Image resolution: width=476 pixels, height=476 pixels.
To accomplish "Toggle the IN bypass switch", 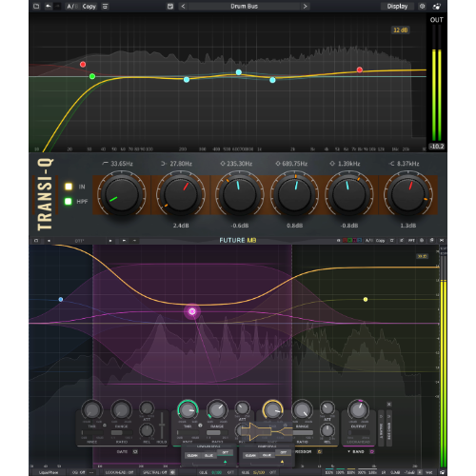I will [x=69, y=187].
